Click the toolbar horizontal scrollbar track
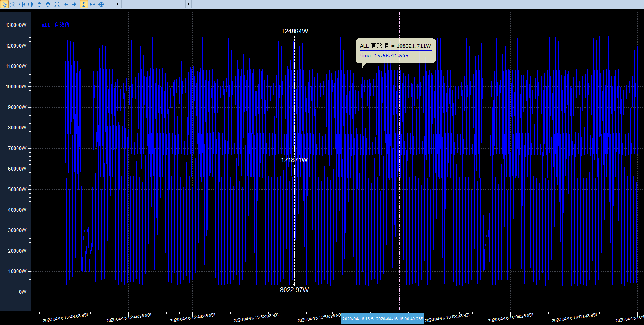This screenshot has height=325, width=644. (153, 4)
